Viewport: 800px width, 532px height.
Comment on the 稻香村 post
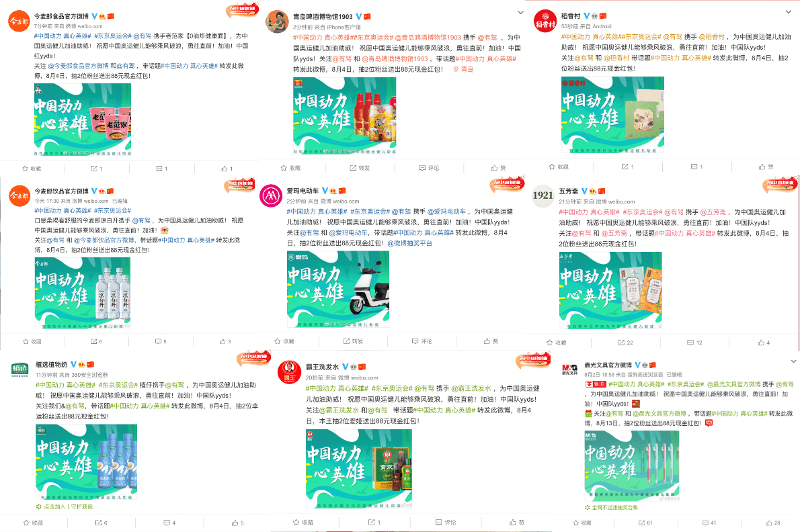[x=696, y=167]
